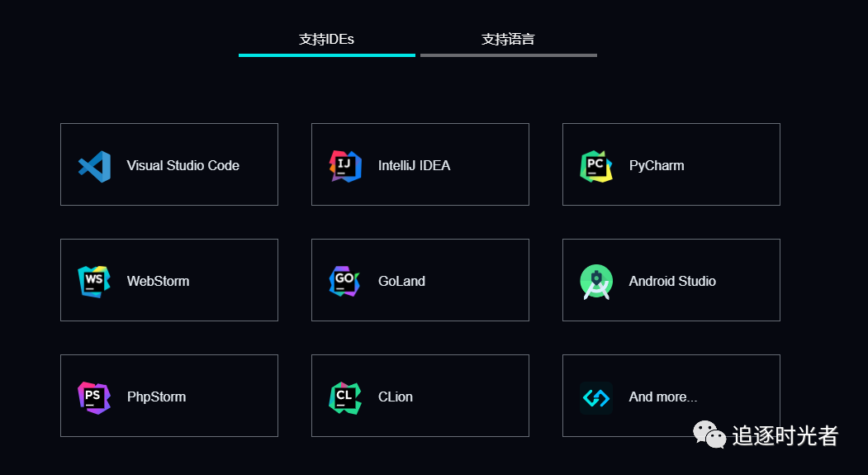This screenshot has height=475, width=868.
Task: Click the PhpStorm PS logo icon
Action: tap(94, 397)
